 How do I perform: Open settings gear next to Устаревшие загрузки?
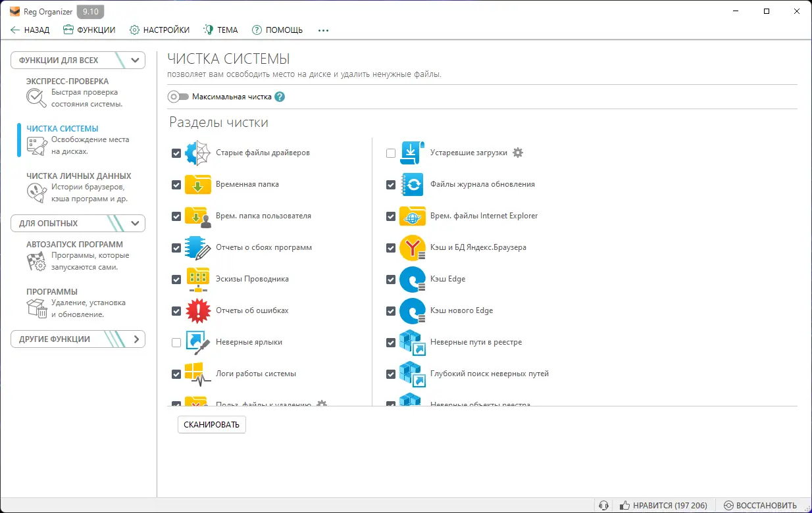tap(518, 153)
